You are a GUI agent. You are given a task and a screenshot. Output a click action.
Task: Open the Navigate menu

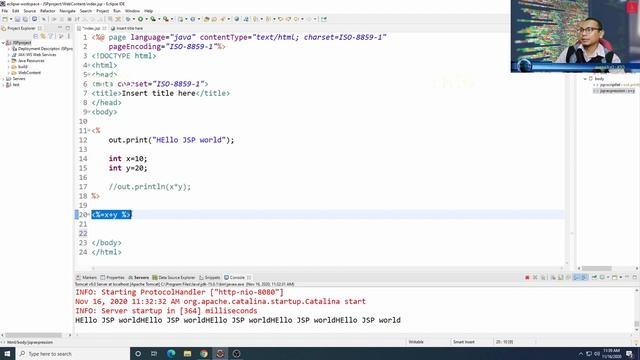(x=67, y=11)
